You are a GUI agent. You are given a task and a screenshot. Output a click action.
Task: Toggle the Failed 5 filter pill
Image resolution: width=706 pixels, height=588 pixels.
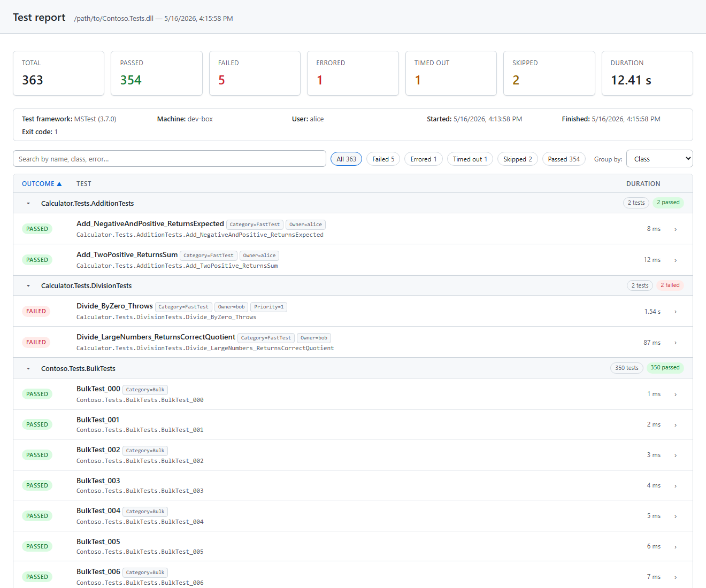(383, 159)
